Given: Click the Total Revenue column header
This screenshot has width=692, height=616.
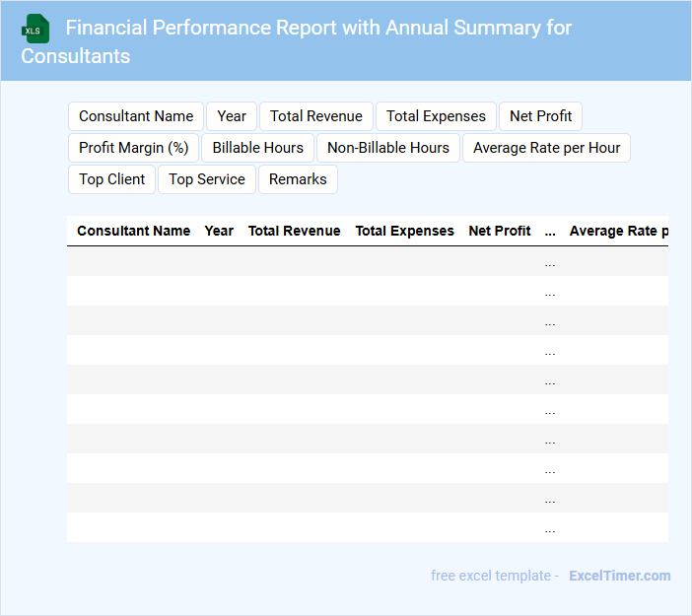Looking at the screenshot, I should coord(294,231).
